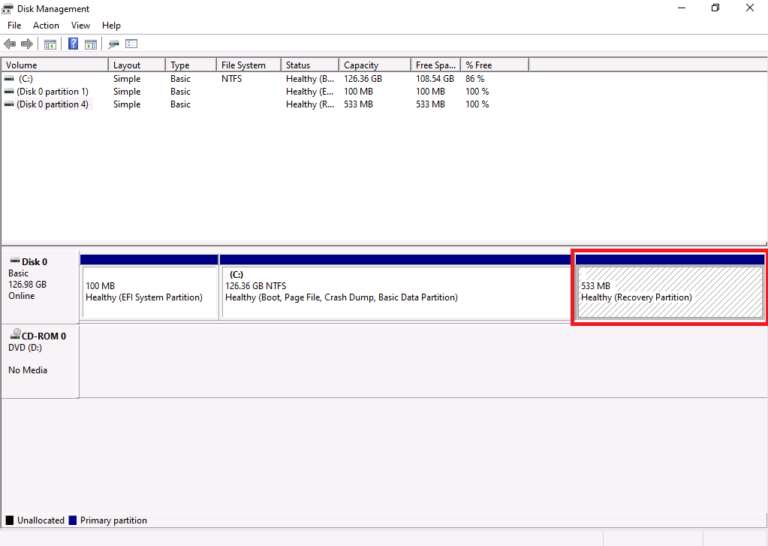
Task: Select the 100 MB EFI System Partition block
Action: coord(149,292)
